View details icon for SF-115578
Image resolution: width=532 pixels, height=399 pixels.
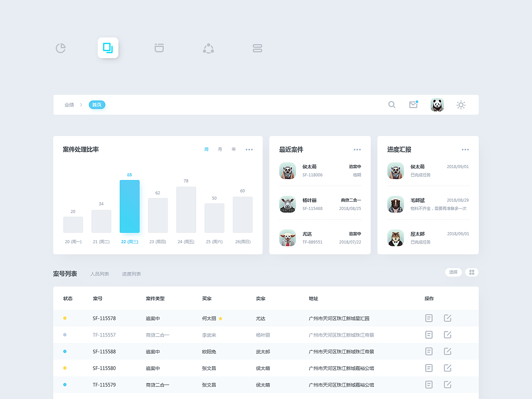coord(429,318)
